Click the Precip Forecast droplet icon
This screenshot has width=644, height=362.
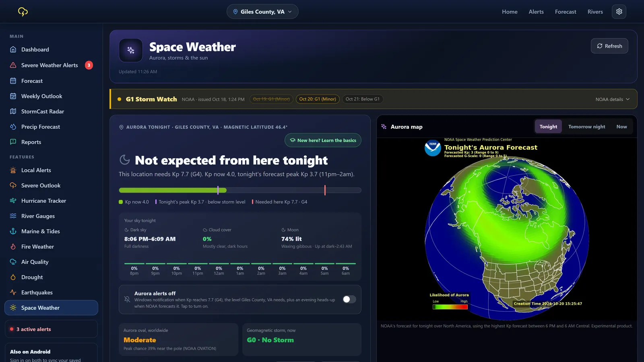(x=13, y=127)
